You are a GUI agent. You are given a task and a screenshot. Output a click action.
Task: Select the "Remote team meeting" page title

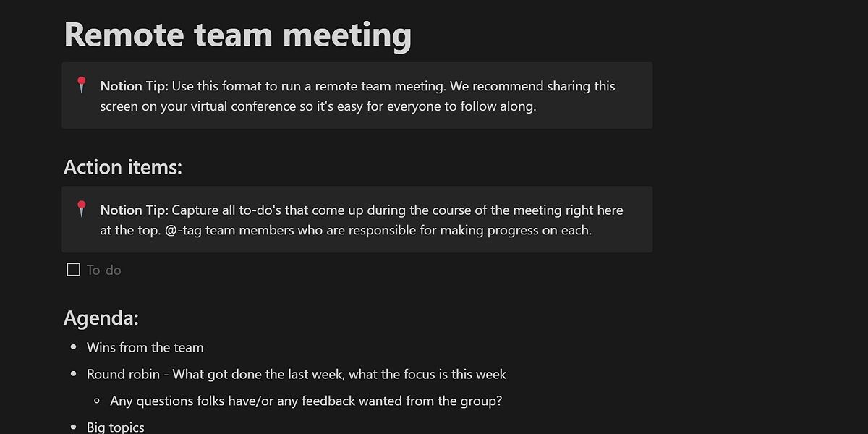pyautogui.click(x=239, y=34)
